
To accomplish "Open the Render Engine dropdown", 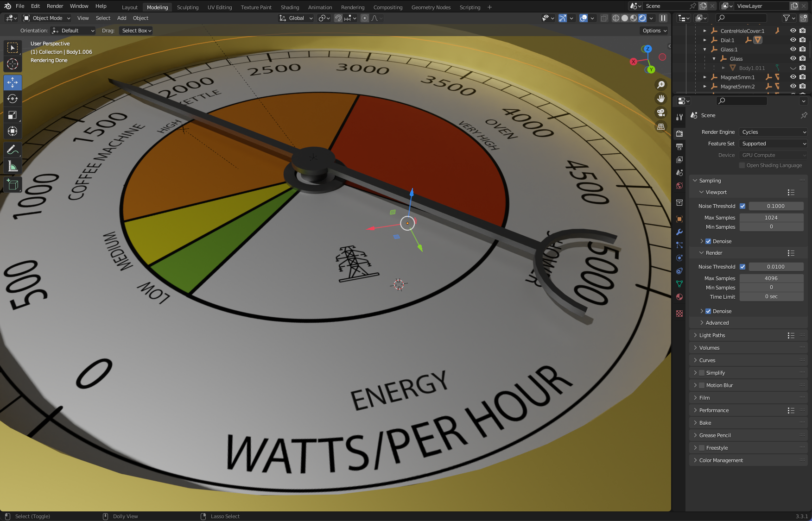I will [774, 132].
